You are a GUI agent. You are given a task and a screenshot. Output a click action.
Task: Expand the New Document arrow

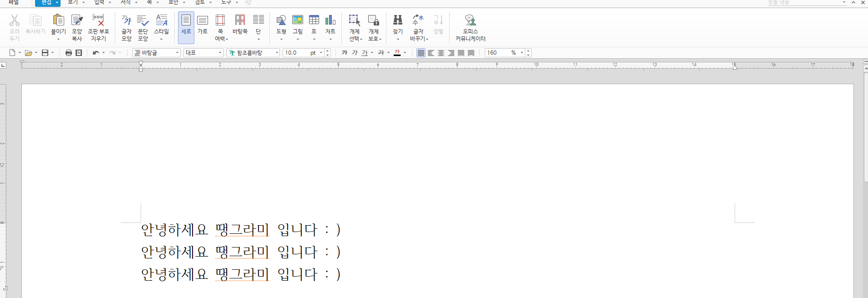click(x=20, y=53)
